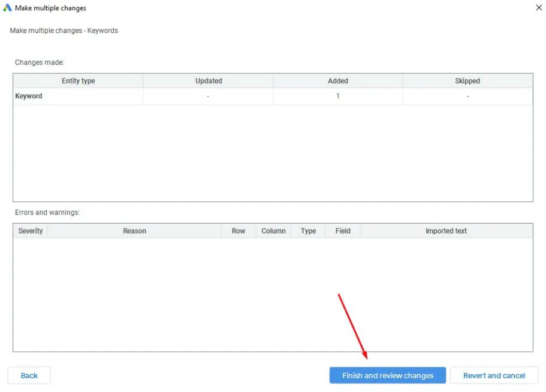
Task: Click the Google Ads Editor logo icon
Action: click(7, 8)
